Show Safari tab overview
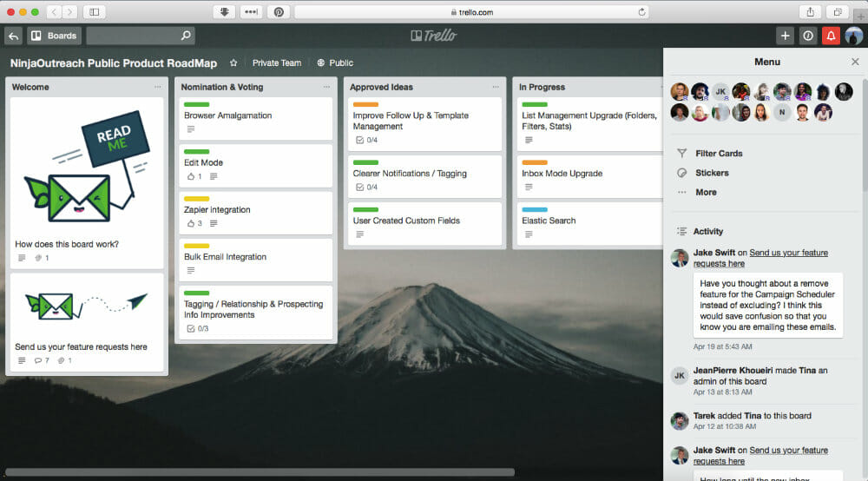 coord(838,11)
